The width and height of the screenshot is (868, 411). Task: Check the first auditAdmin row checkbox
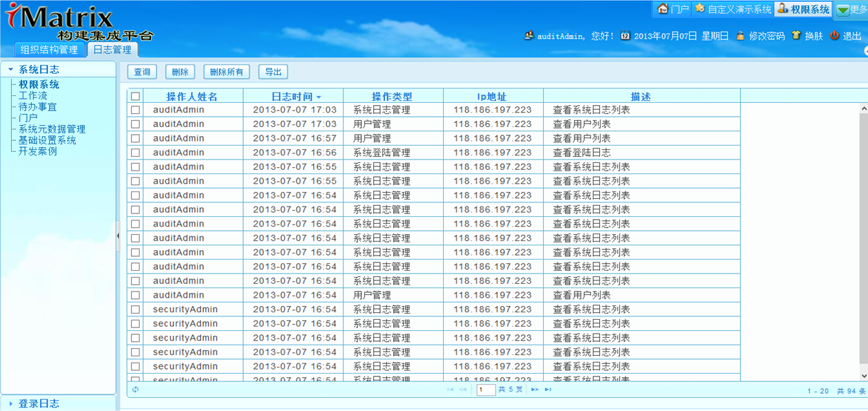pyautogui.click(x=135, y=110)
